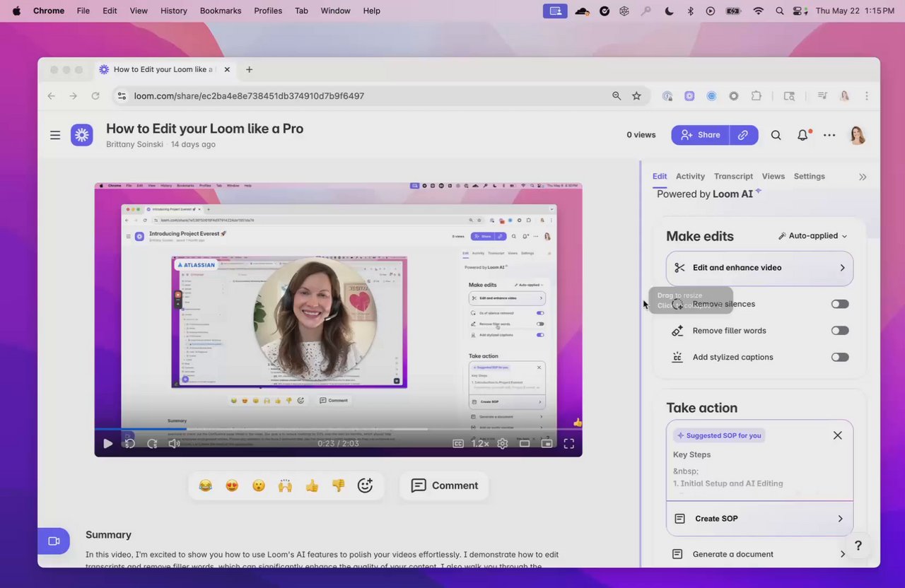This screenshot has width=905, height=588.
Task: Switch to the Activity tab
Action: coord(690,177)
